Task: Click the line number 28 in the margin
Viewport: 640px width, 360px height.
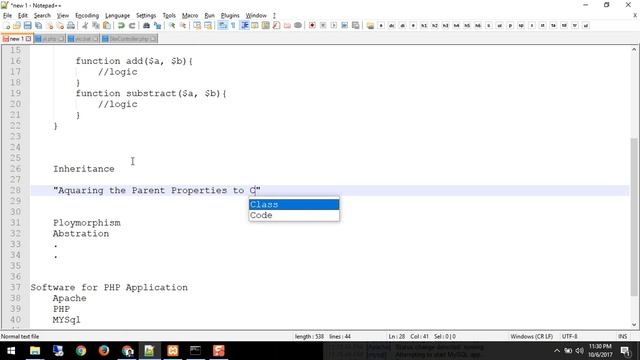Action: (16, 190)
